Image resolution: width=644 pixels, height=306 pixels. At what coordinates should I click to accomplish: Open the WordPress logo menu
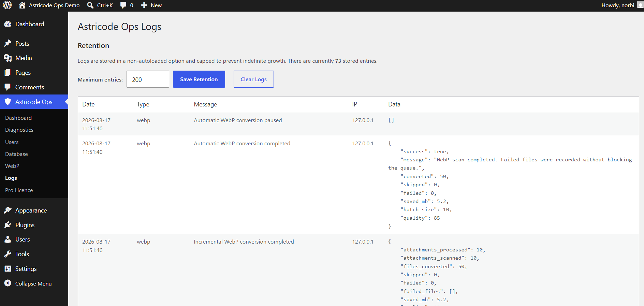click(x=7, y=5)
